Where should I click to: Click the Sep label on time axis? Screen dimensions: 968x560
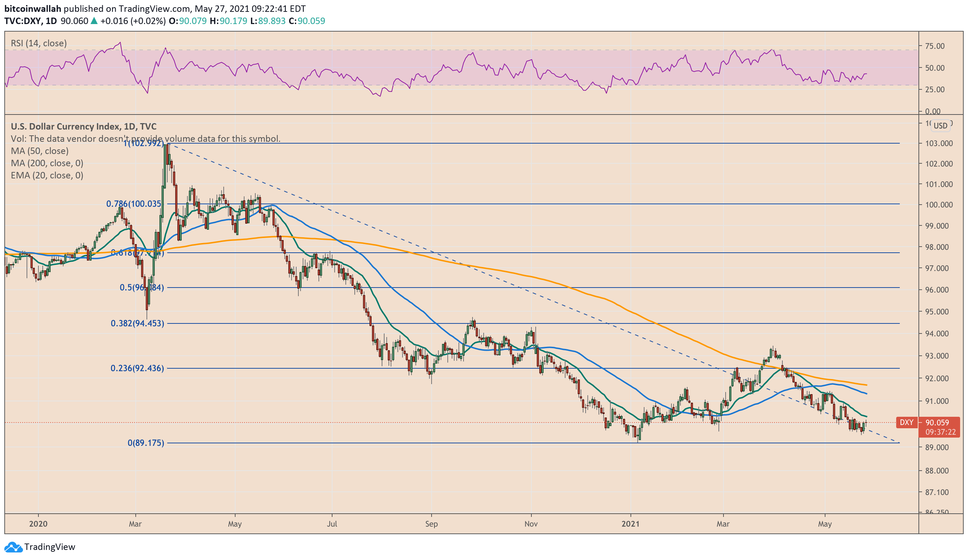point(431,524)
